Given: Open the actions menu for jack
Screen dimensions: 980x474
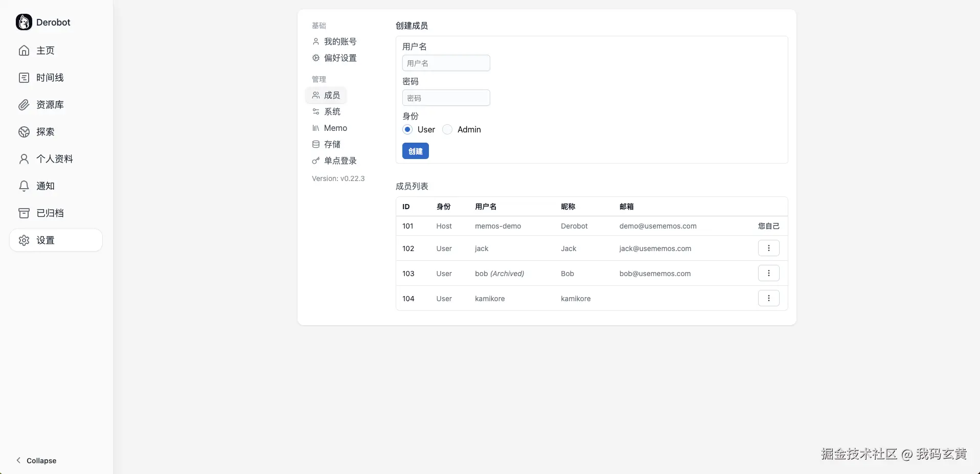Looking at the screenshot, I should [768, 248].
